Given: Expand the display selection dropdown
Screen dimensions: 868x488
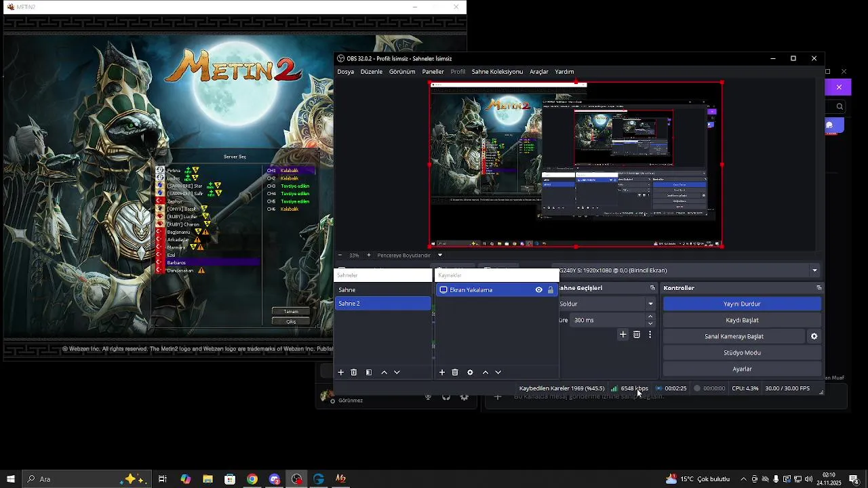Looking at the screenshot, I should pos(814,270).
